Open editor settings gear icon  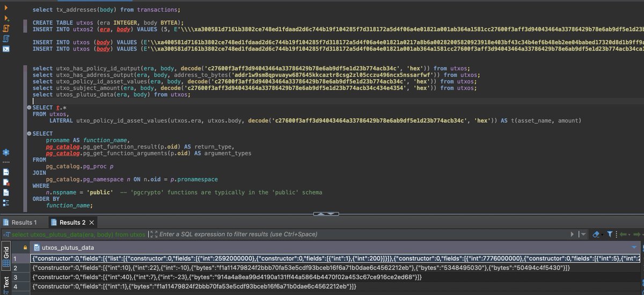pyautogui.click(x=6, y=153)
